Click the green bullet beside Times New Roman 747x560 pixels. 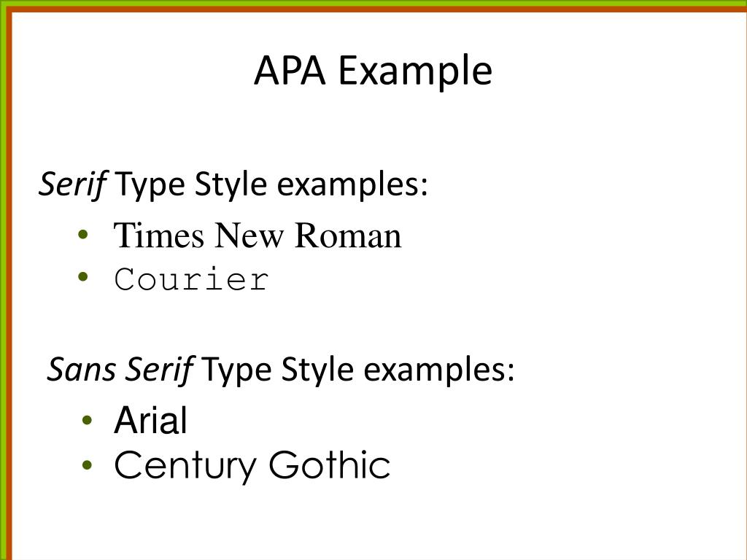(83, 234)
